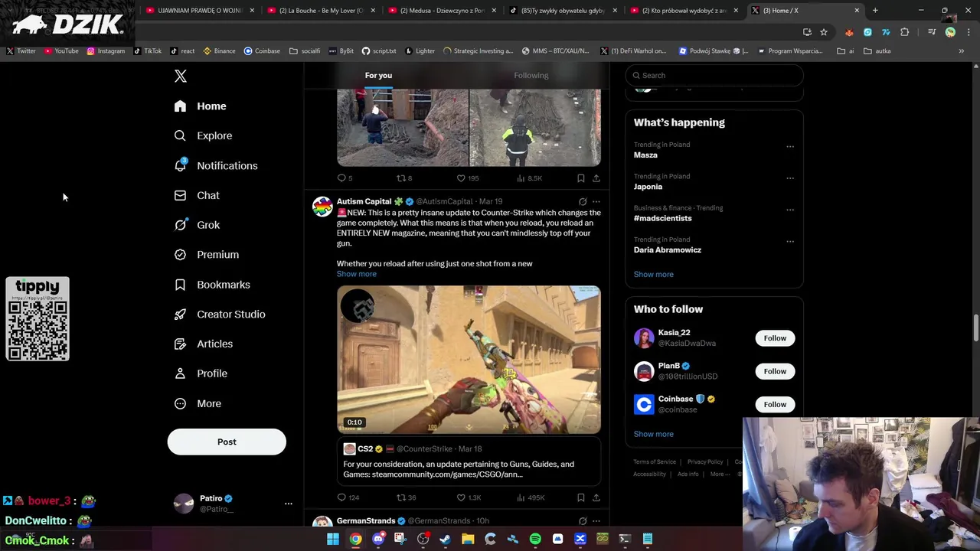Open more options for Daria Abramowicz trend
The height and width of the screenshot is (551, 980).
[790, 241]
